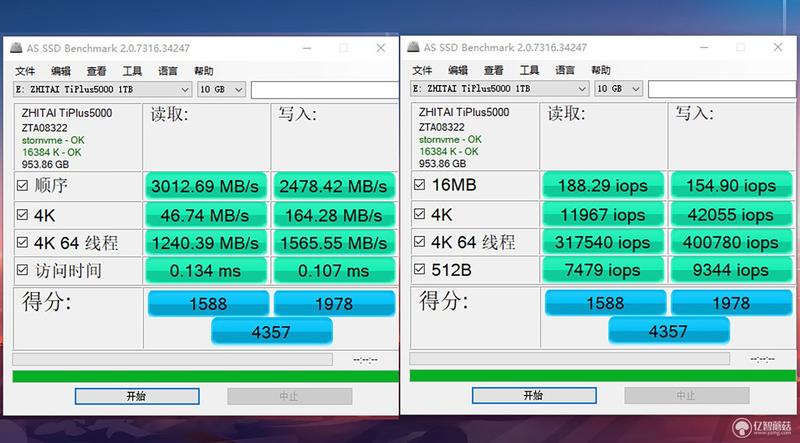The height and width of the screenshot is (443, 800).
Task: Open 工具 menu in left benchmark window
Action: tap(132, 71)
